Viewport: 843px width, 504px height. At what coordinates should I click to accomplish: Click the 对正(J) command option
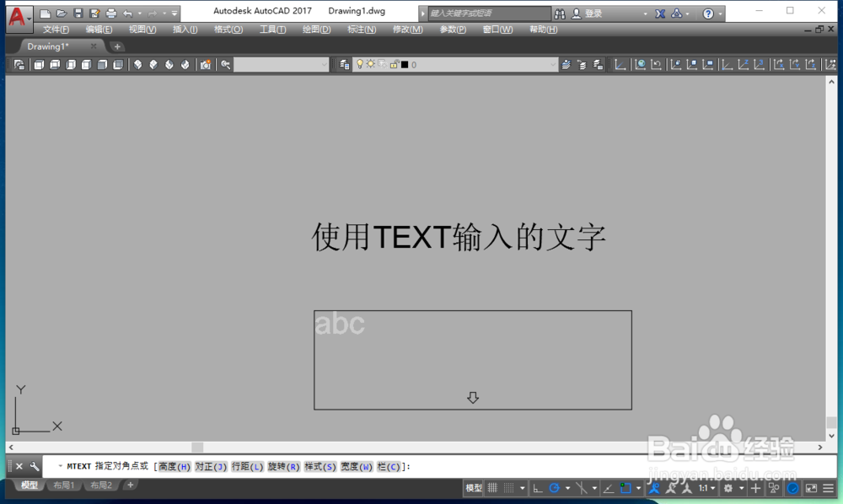pyautogui.click(x=211, y=466)
